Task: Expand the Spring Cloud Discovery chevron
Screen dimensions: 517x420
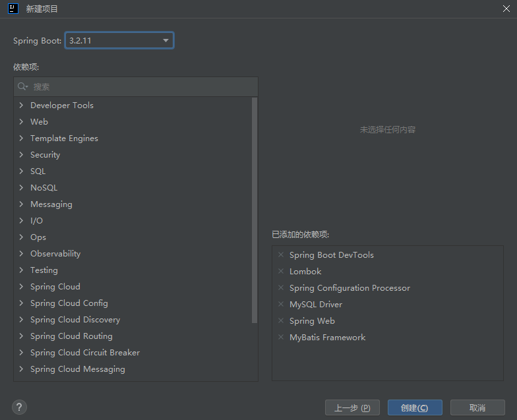Action: click(21, 319)
